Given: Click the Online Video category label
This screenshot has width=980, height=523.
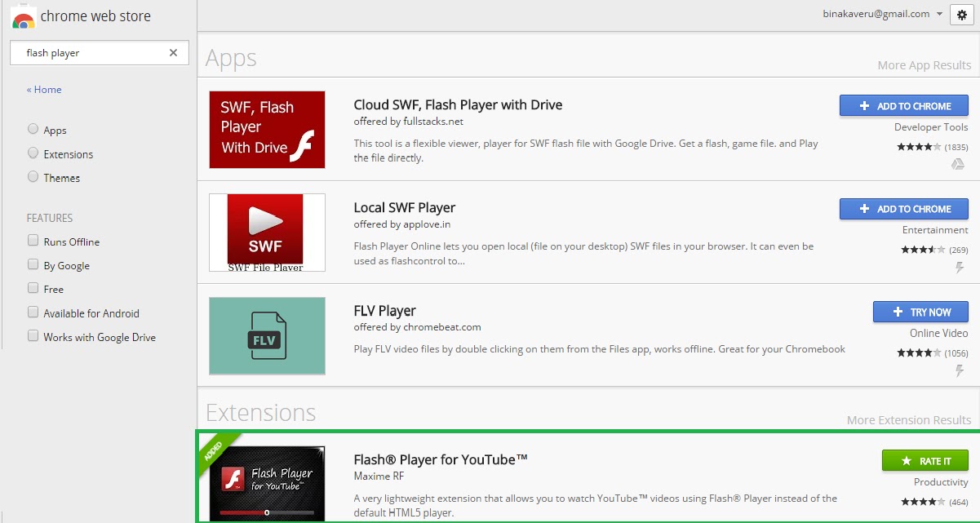Looking at the screenshot, I should coord(939,333).
